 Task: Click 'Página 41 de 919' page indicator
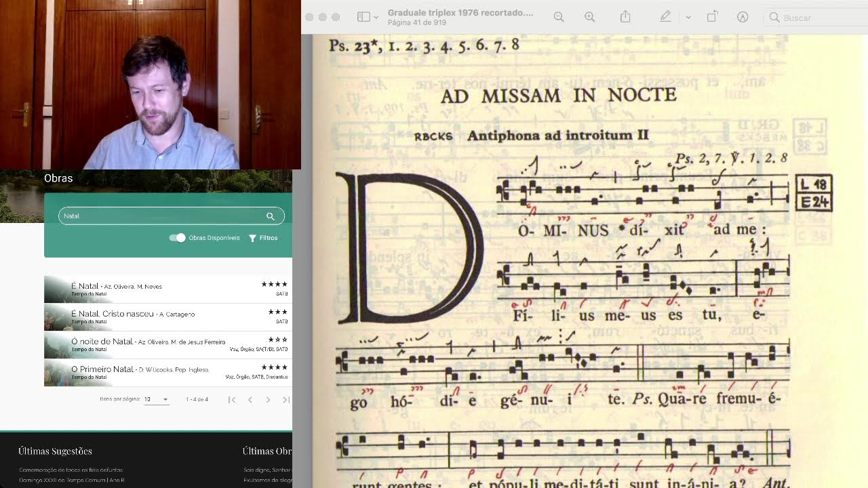pyautogui.click(x=417, y=22)
